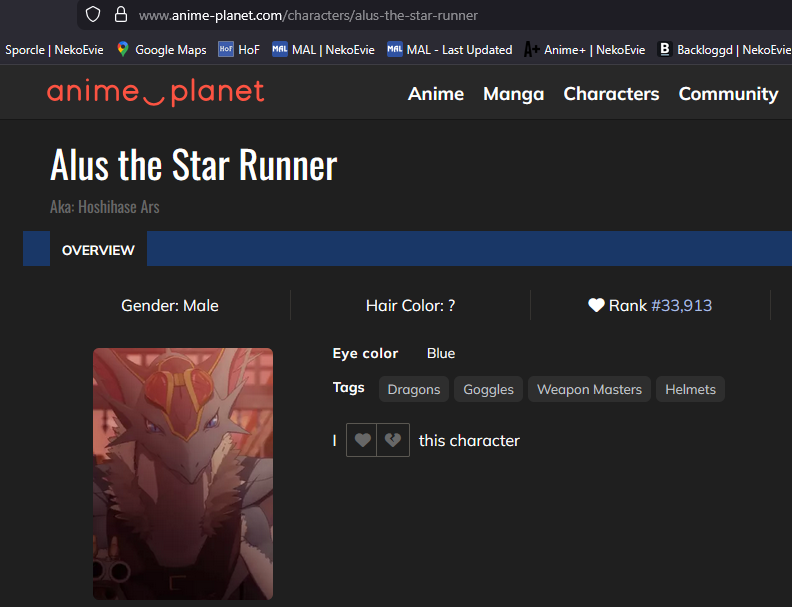Open the Anime+ | NekoEvie bookmark
The image size is (792, 607).
(x=585, y=49)
